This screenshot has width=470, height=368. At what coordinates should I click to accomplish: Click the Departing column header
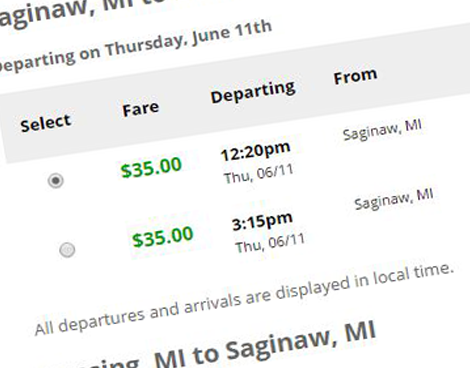253,92
